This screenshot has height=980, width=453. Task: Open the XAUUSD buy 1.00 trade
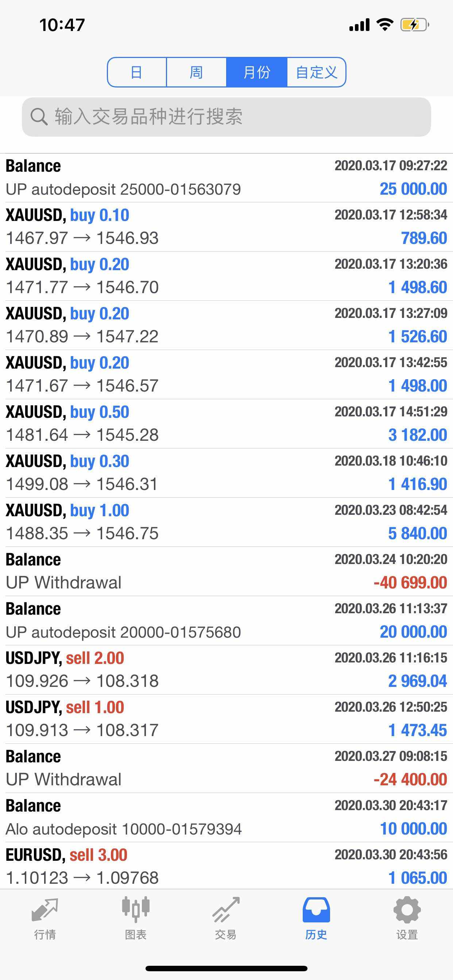tap(226, 522)
